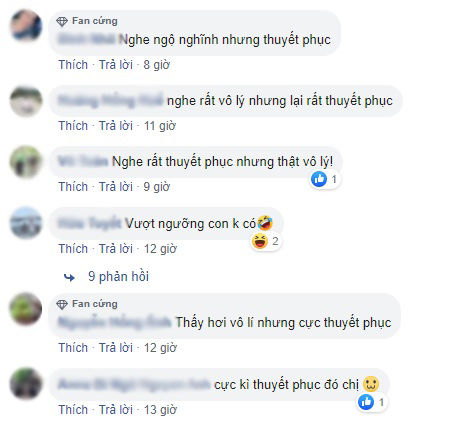
Task: Reply to 'cực kì thuyết phục đó chị' comment
Action: tap(116, 410)
